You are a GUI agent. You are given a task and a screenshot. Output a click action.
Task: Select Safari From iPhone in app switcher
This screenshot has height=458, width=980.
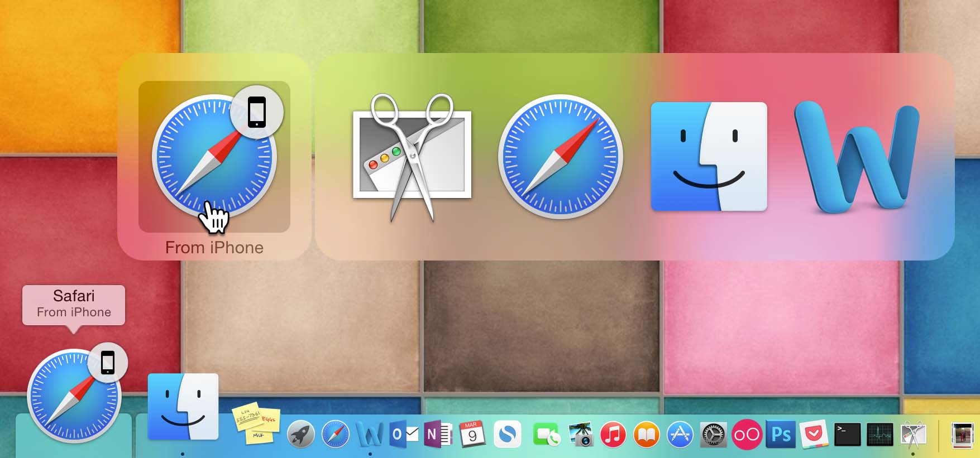pos(214,157)
